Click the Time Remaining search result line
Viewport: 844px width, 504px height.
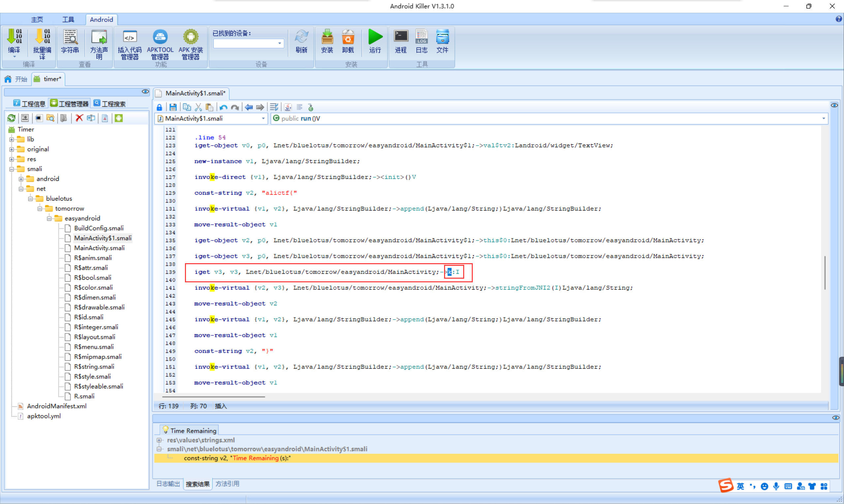tap(237, 458)
